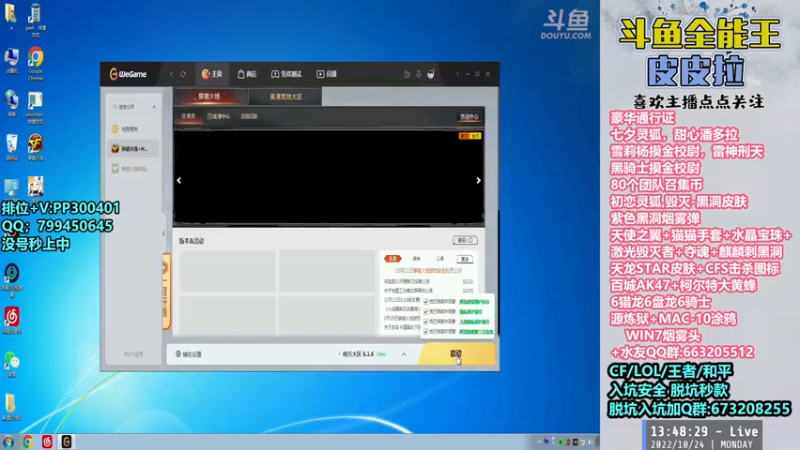Click the 更多 more news button
The height and width of the screenshot is (450, 800).
pos(464,259)
